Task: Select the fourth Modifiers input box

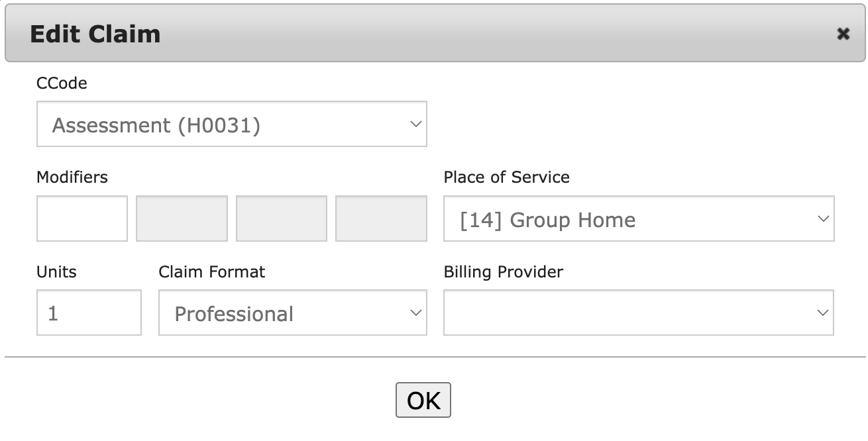Action: pyautogui.click(x=381, y=219)
